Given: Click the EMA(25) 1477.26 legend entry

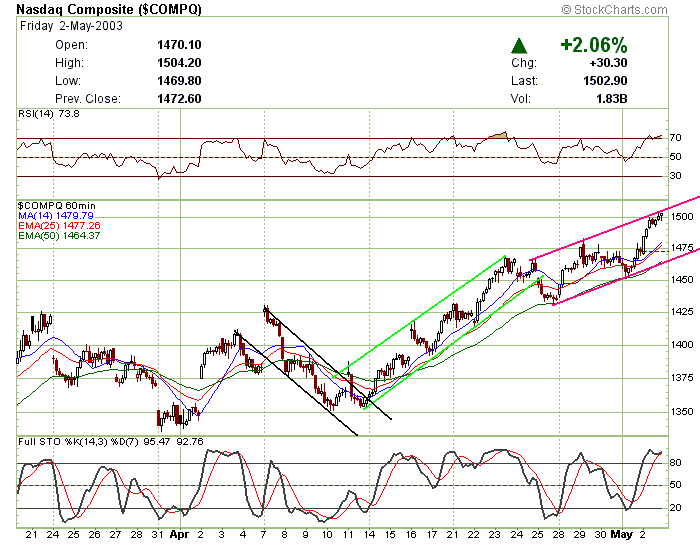Looking at the screenshot, I should click(59, 225).
